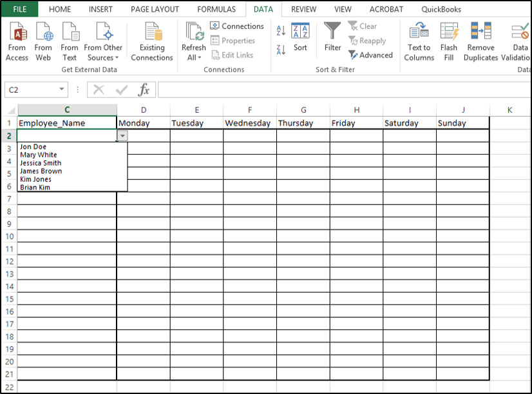Viewport: 532px width, 394px height.
Task: Open the Data Validation tool
Action: [518, 40]
